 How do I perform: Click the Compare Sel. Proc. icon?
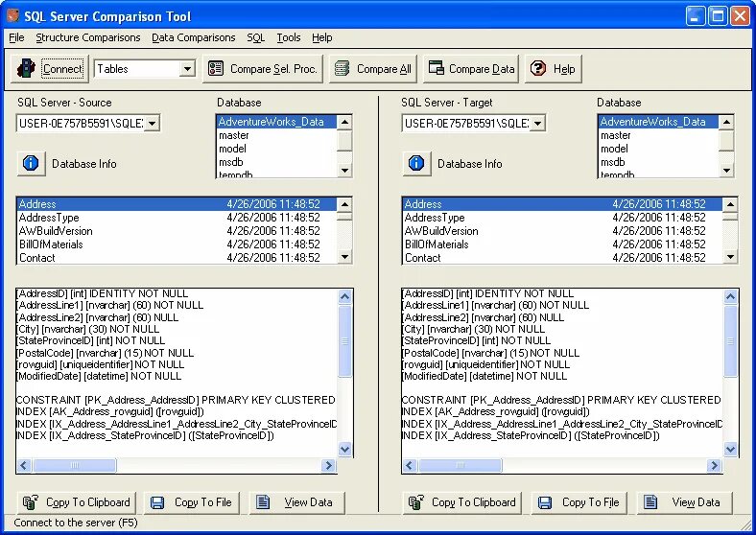216,68
